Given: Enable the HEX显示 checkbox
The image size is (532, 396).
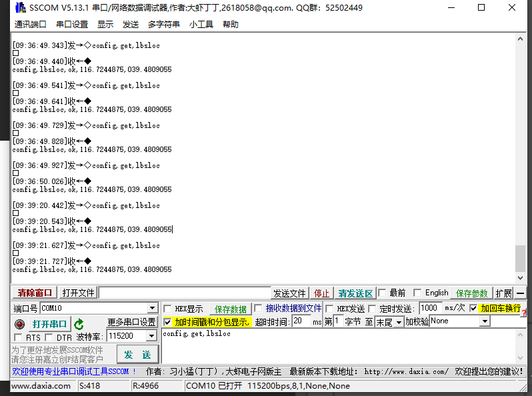Looking at the screenshot, I should click(x=167, y=309).
